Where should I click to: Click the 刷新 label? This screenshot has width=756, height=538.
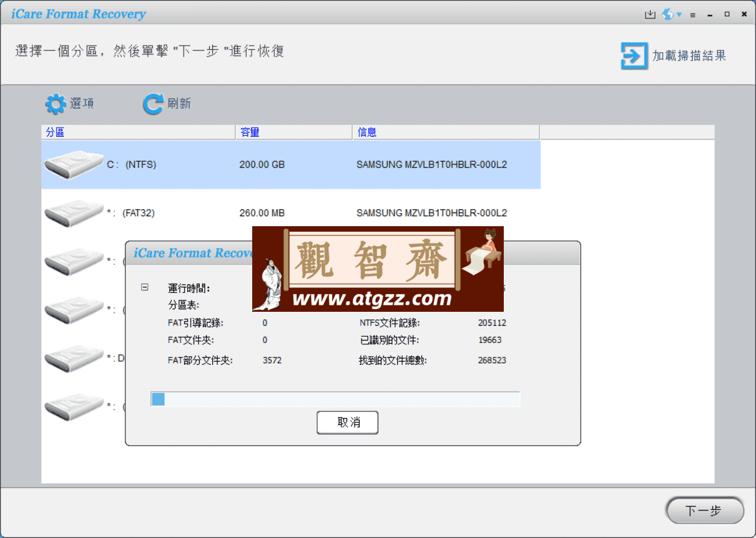coord(179,104)
